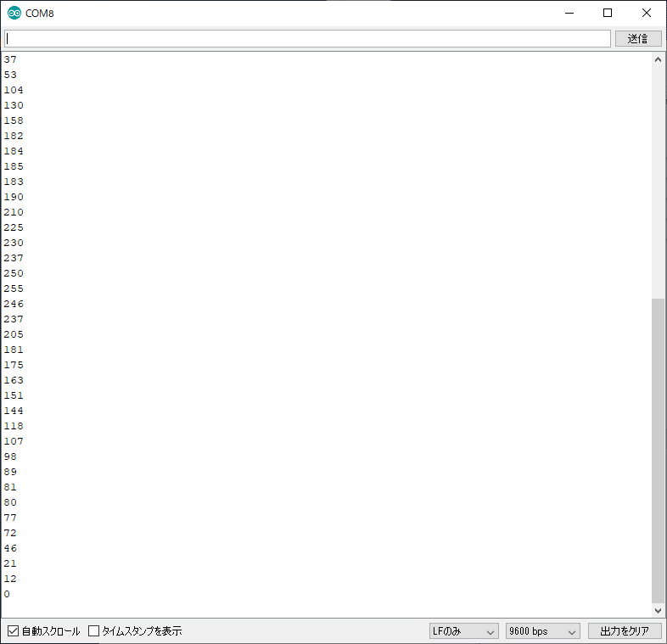Click the vertical scrollbar thumb
This screenshot has height=644, width=667.
(658, 451)
